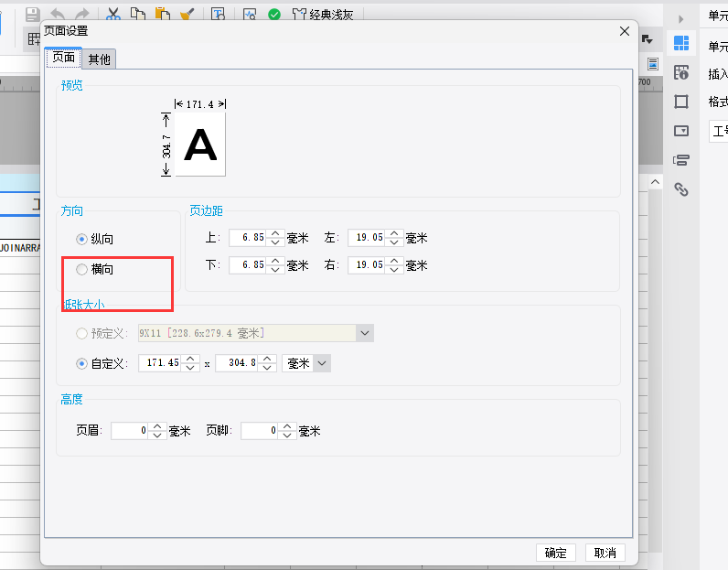Select the 页面 tab
728x570 pixels.
click(64, 57)
